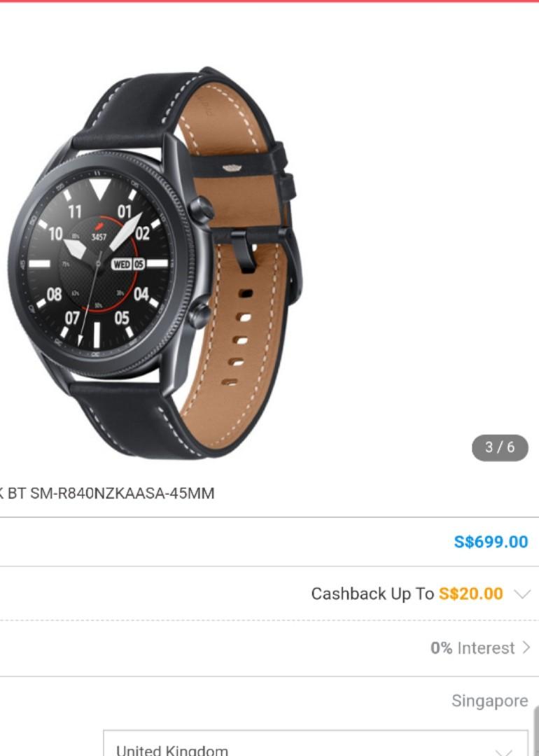Click the watch face dial in photo

click(99, 262)
